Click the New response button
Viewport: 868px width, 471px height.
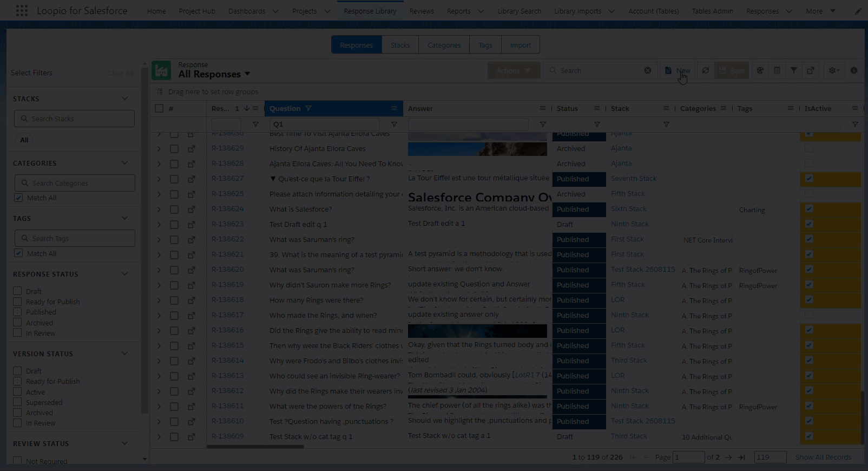[678, 70]
